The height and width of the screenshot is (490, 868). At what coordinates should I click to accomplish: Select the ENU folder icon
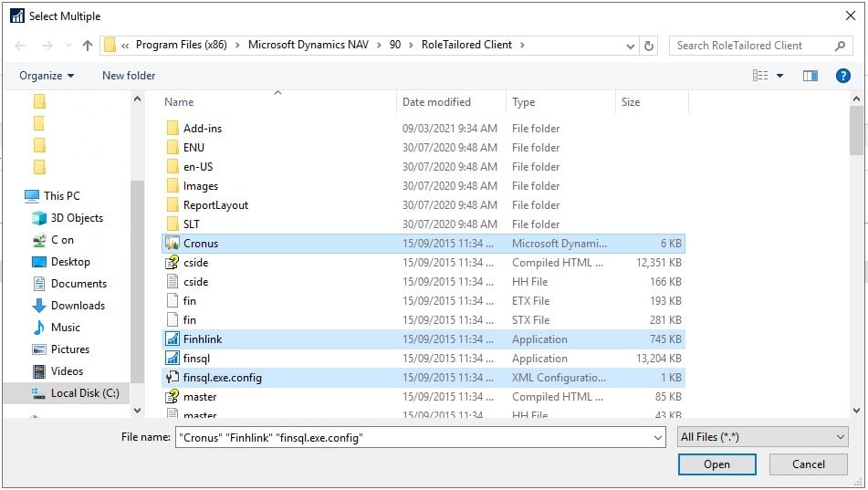[x=173, y=147]
